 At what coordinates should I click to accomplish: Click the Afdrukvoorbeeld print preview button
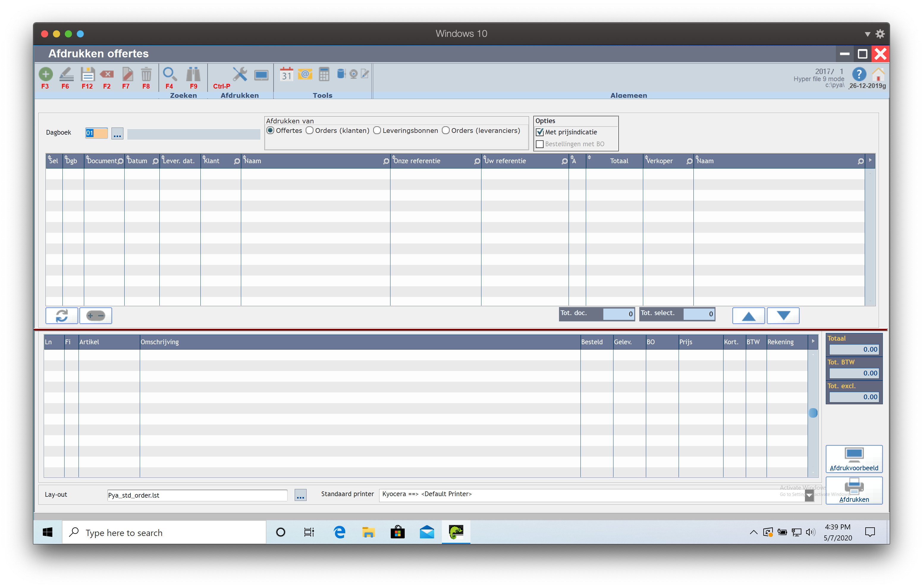(854, 459)
